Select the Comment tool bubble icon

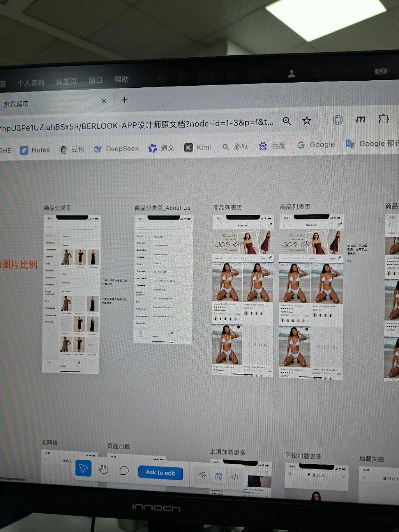pyautogui.click(x=124, y=470)
